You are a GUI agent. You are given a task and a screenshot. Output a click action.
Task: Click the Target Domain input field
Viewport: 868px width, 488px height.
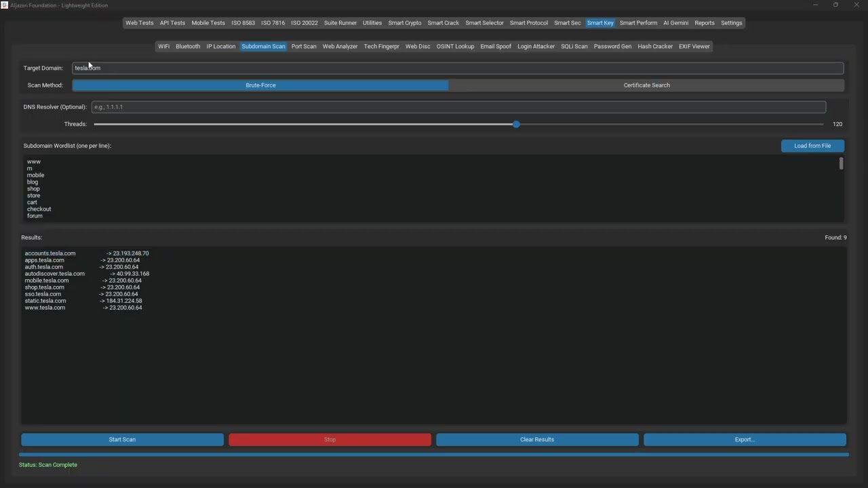point(458,68)
